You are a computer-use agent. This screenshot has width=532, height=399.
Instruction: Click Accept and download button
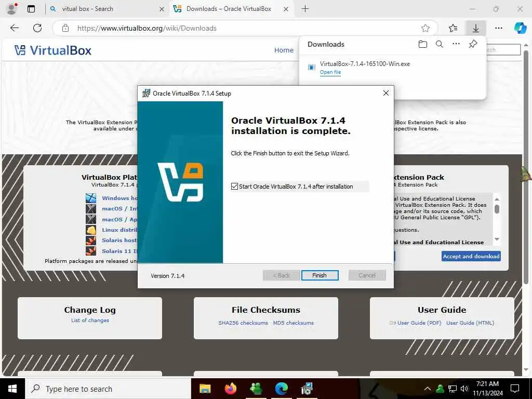[471, 256]
